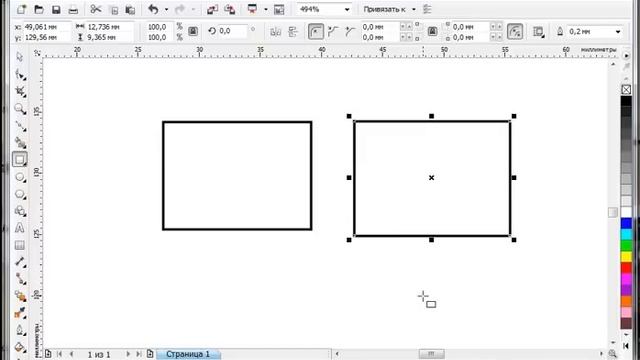This screenshot has width=640, height=360.
Task: Select the Blend effects tool
Action: [20, 296]
